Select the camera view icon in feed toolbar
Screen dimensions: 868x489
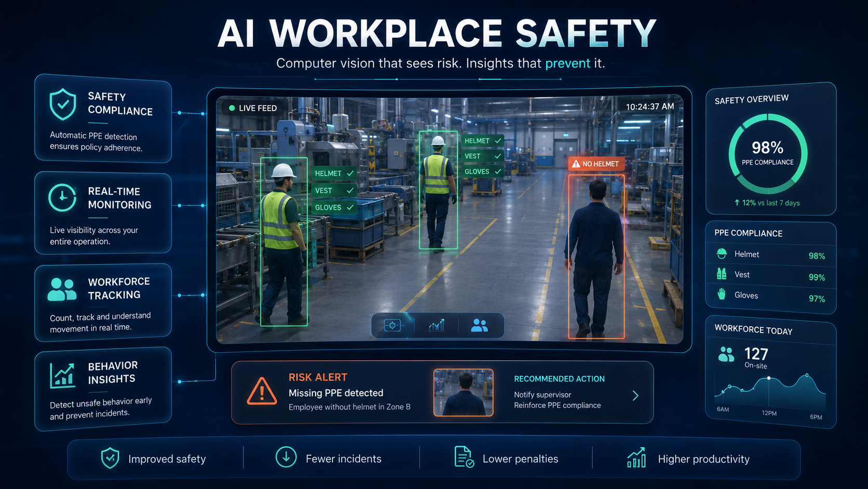pos(392,325)
